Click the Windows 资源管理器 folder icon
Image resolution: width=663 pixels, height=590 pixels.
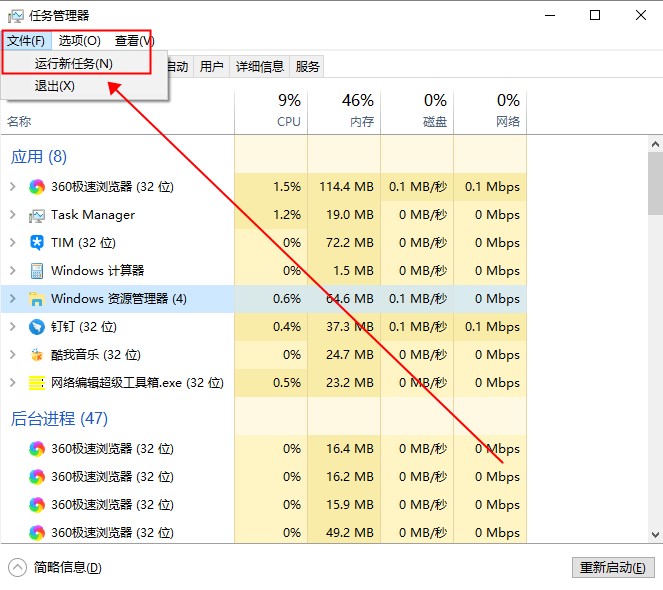(x=37, y=299)
